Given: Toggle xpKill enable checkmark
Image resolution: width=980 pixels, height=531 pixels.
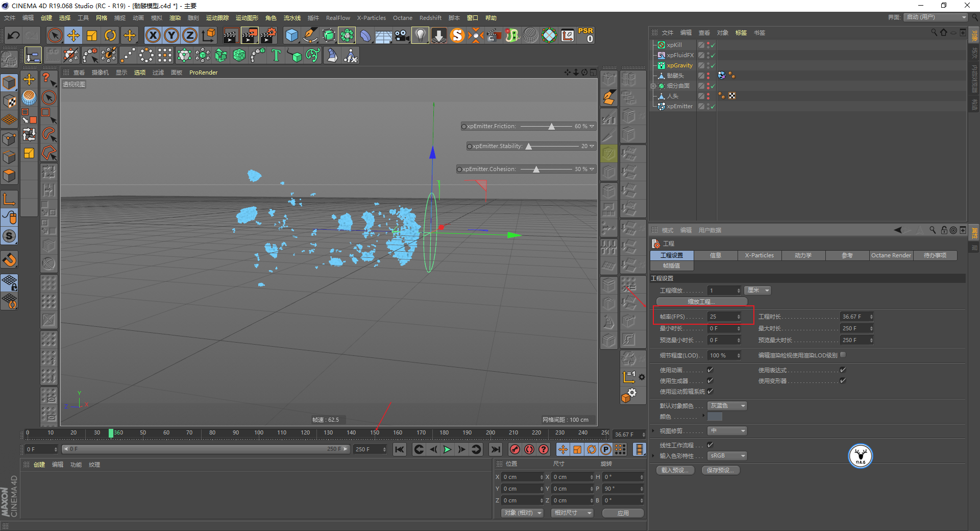Looking at the screenshot, I should (713, 45).
